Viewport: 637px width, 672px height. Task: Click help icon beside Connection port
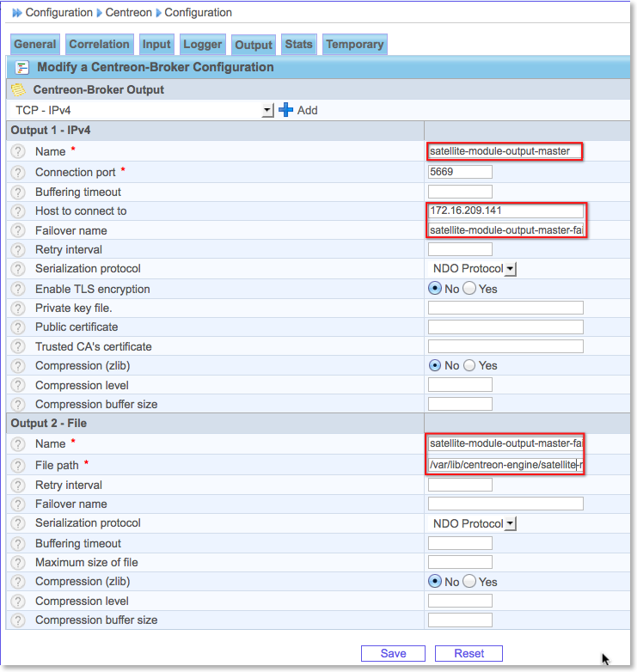18,173
